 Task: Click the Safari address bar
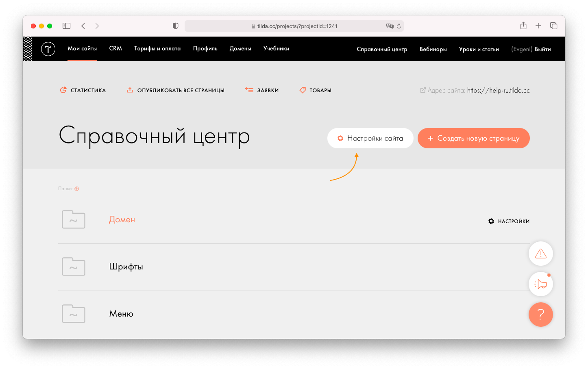pos(294,26)
